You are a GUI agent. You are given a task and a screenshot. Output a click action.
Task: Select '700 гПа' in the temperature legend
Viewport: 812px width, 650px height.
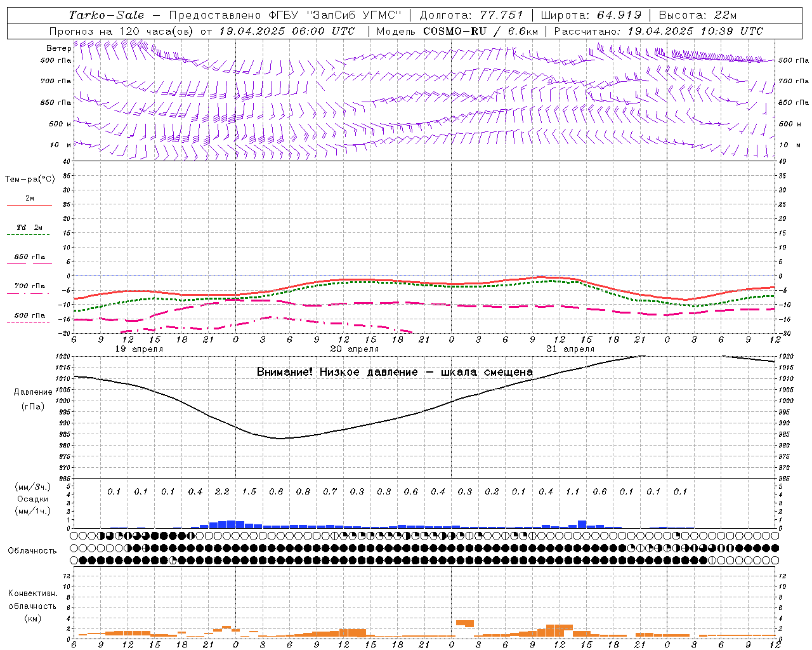(x=30, y=286)
